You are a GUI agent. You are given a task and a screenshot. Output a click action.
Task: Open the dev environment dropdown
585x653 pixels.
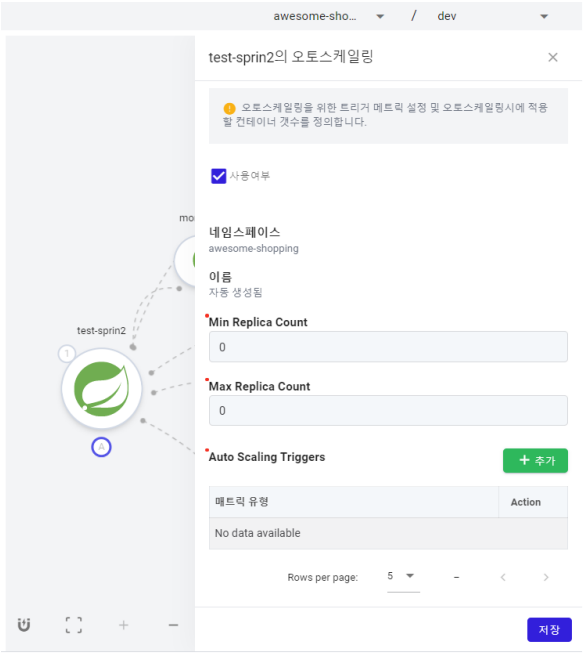[x=492, y=16]
